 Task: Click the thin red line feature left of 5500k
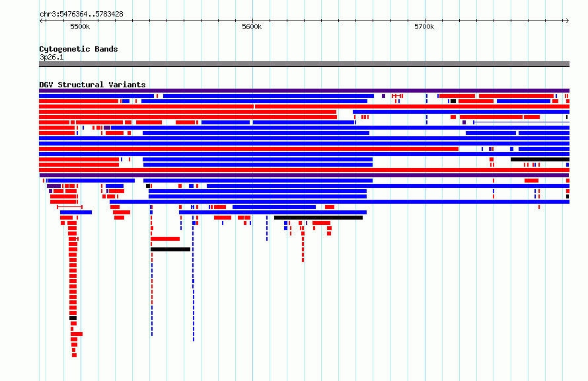(x=70, y=207)
